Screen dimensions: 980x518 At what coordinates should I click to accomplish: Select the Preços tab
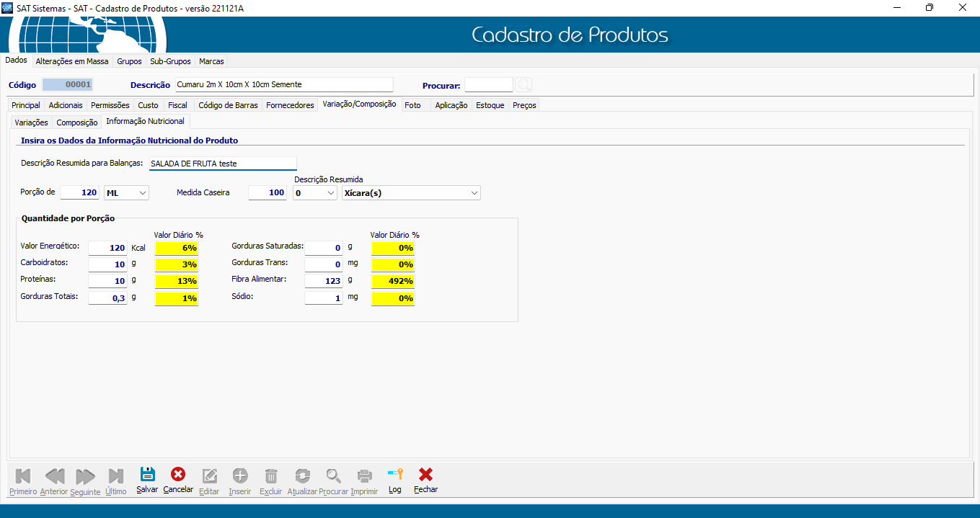(524, 105)
